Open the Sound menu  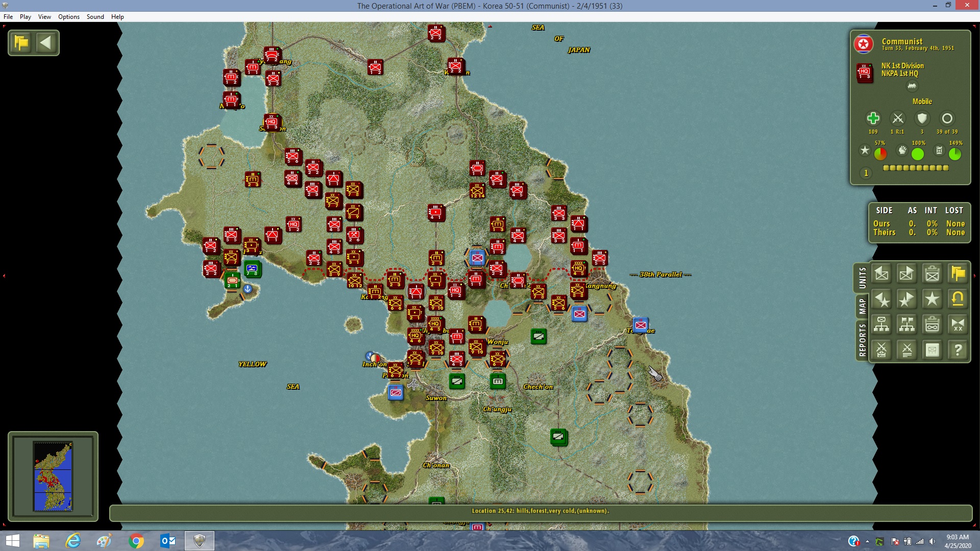click(x=95, y=17)
